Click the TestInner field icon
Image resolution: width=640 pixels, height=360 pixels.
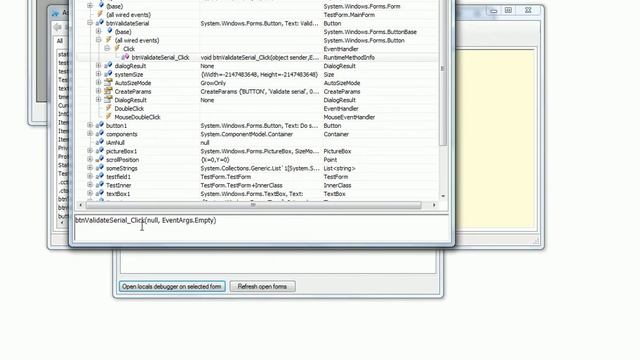(100, 185)
